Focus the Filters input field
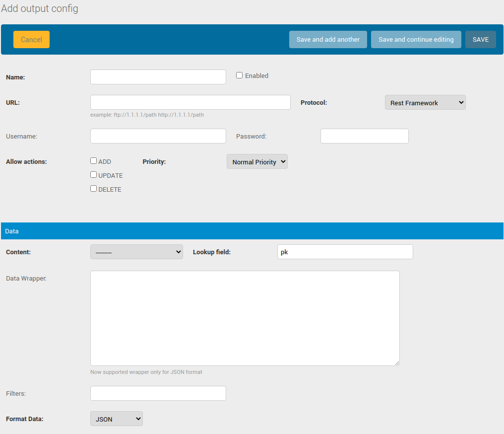 (x=158, y=393)
